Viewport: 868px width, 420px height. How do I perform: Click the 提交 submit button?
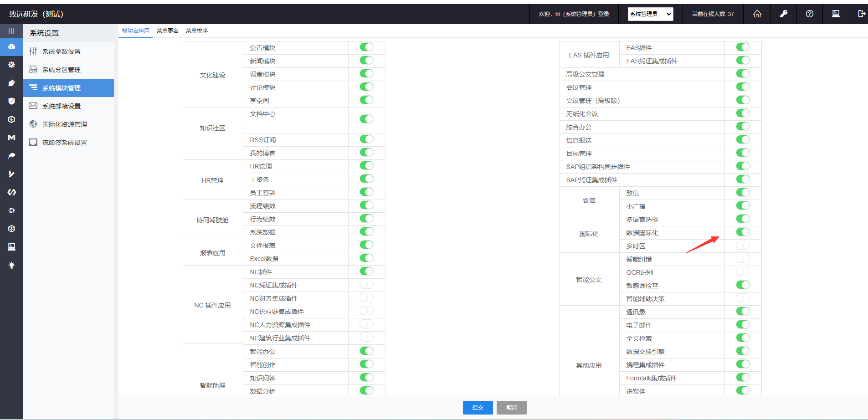tap(478, 408)
